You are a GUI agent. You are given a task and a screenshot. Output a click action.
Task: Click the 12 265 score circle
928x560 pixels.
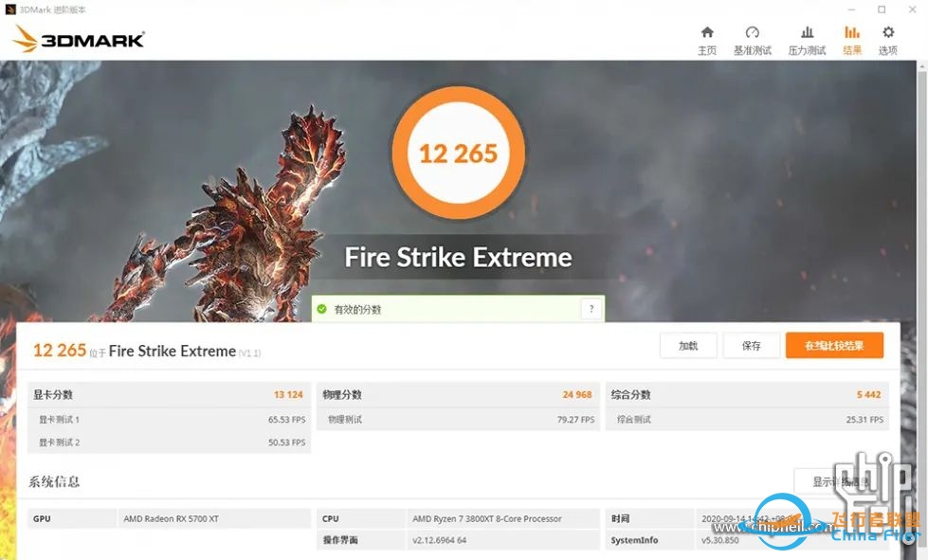(x=458, y=154)
